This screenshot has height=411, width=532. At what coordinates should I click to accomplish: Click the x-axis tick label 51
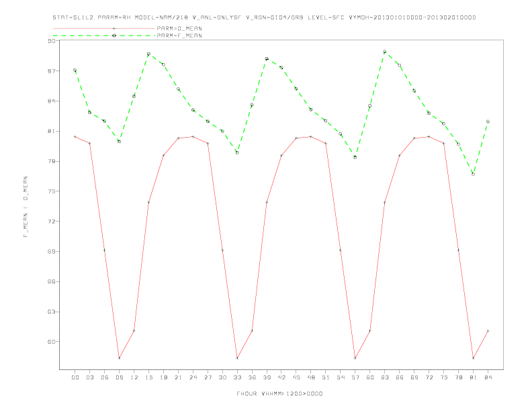point(326,377)
